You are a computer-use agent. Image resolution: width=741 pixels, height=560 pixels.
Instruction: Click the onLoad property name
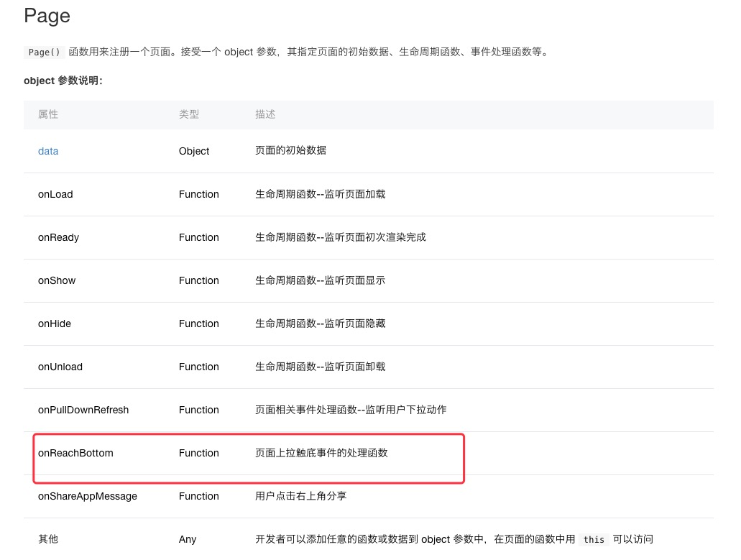click(x=55, y=194)
